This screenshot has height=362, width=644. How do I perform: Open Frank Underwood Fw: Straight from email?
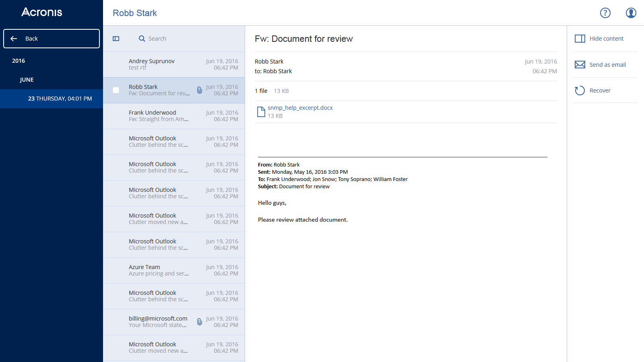coord(174,116)
